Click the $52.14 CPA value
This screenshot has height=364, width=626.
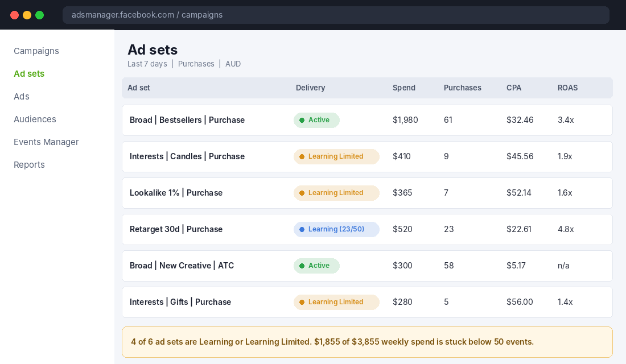(519, 193)
